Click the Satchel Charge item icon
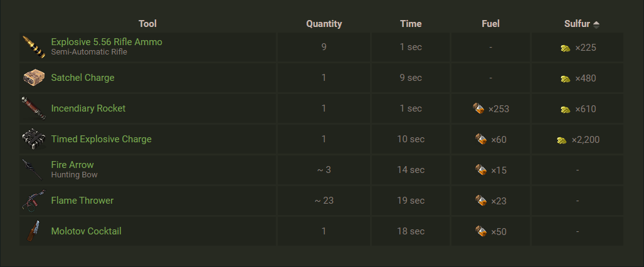 click(x=33, y=78)
